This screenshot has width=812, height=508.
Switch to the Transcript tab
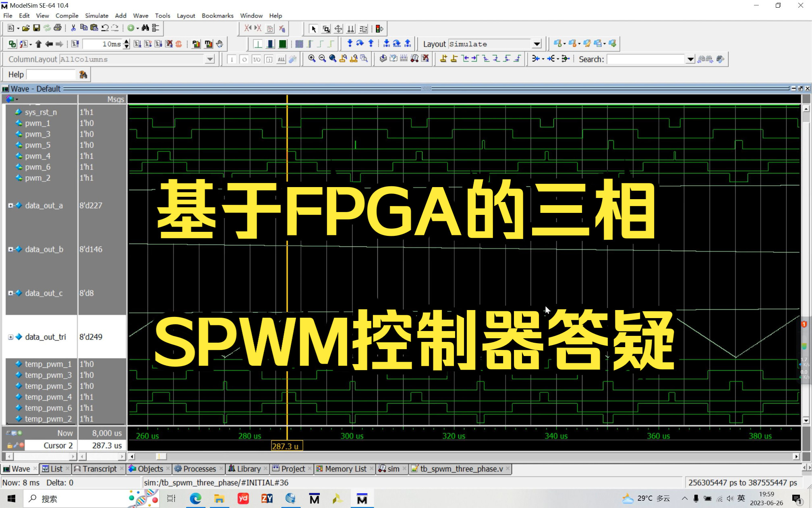click(x=99, y=469)
